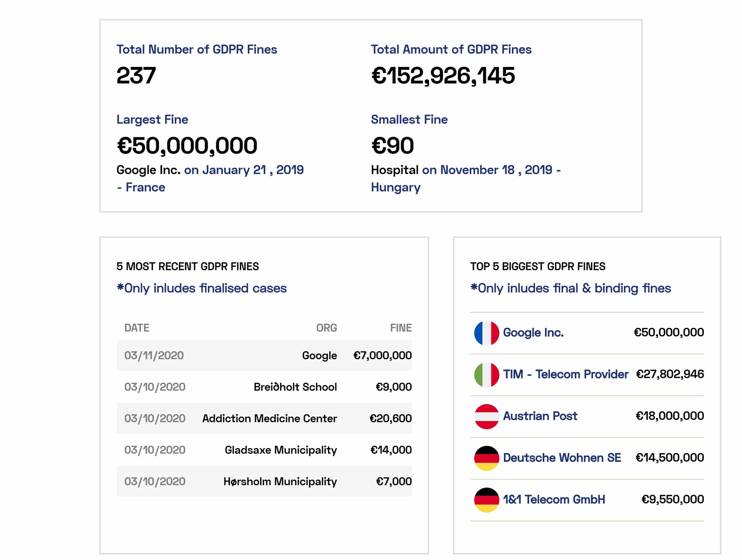The width and height of the screenshot is (742, 560).
Task: Click the Google org cell in recent fines
Action: click(319, 356)
